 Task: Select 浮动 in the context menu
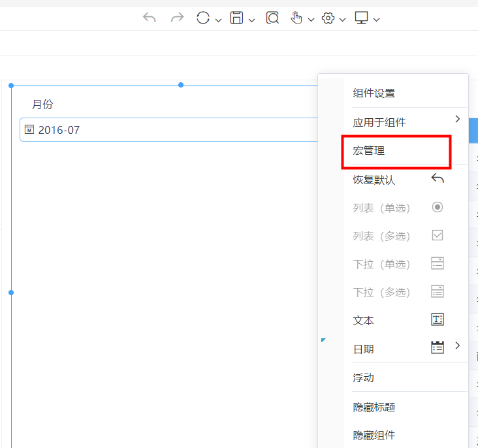click(x=363, y=377)
